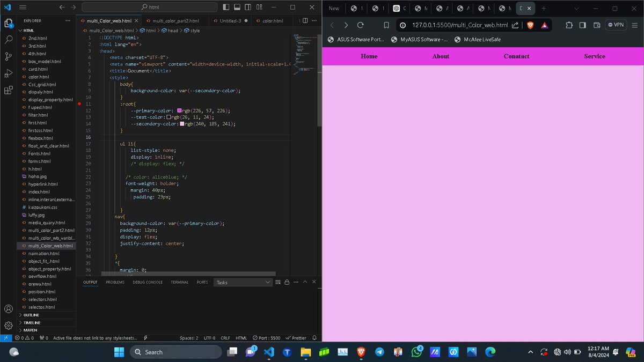Switch to TERMINAL panel tab
This screenshot has width=644, height=362.
(x=179, y=282)
